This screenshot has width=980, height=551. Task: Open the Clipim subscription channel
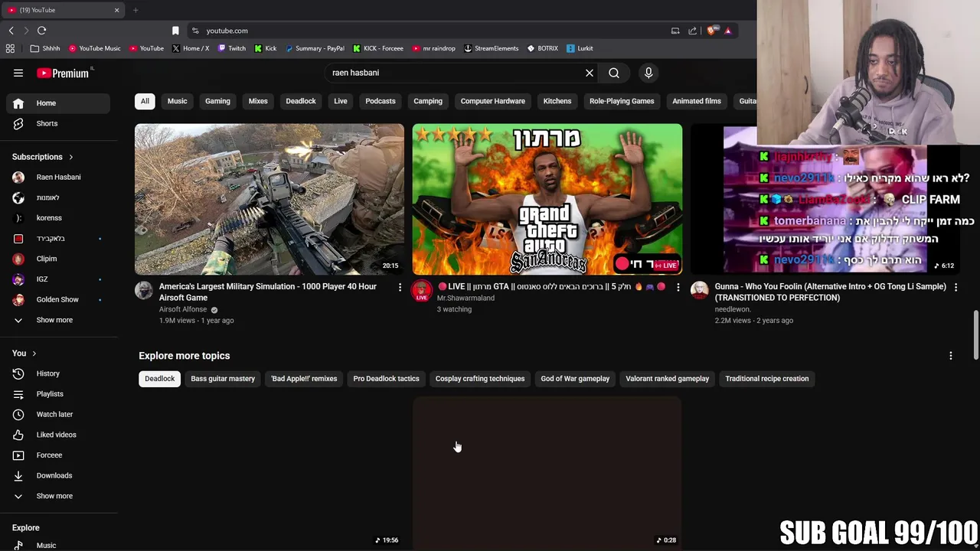tap(58, 259)
